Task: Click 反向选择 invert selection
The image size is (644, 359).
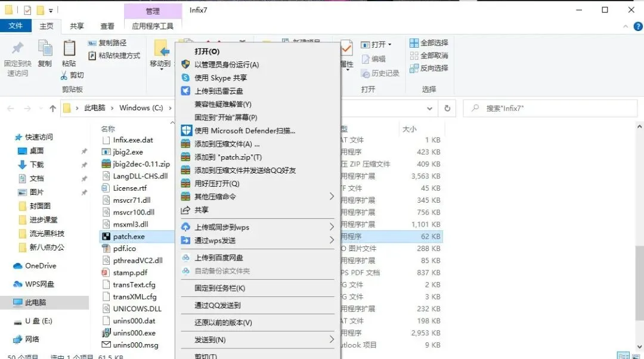Action: 429,68
